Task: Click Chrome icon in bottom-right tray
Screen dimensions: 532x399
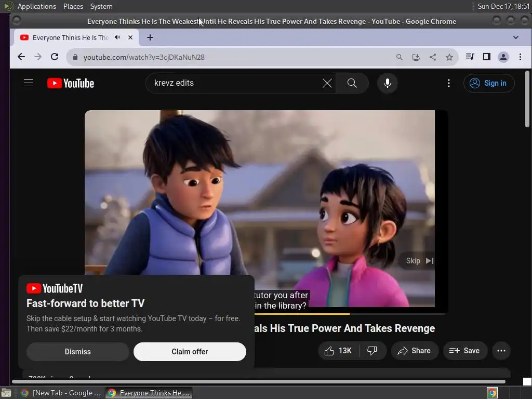Action: click(x=492, y=393)
